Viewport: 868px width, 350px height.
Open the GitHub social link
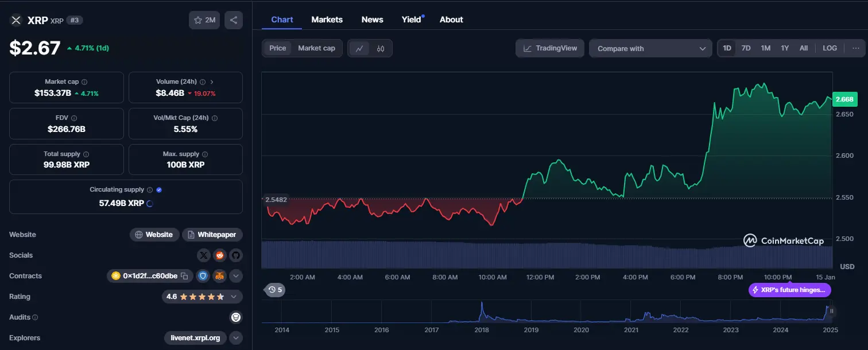pyautogui.click(x=236, y=255)
